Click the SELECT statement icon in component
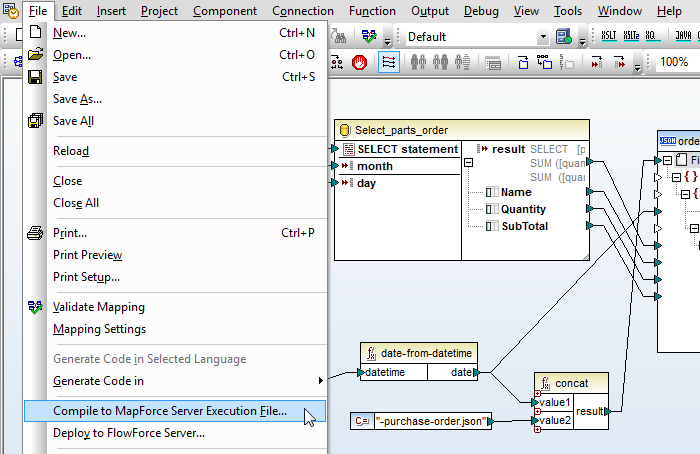Viewport: 700px width, 454px height. click(x=348, y=149)
